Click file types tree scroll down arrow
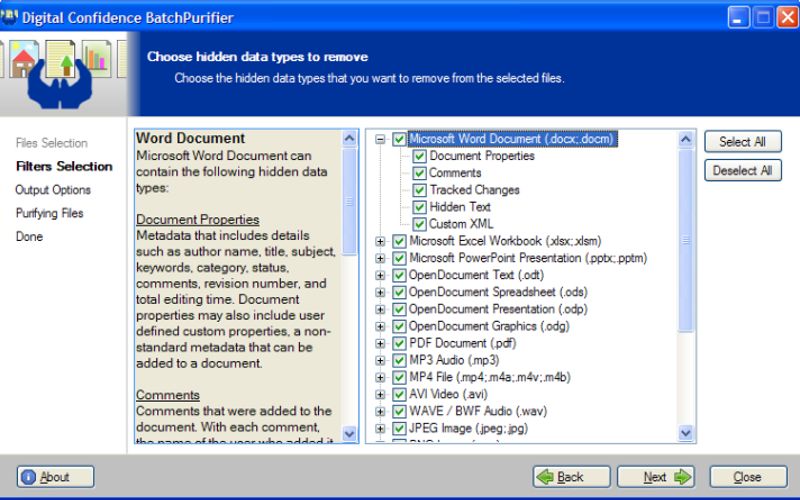 [x=686, y=434]
